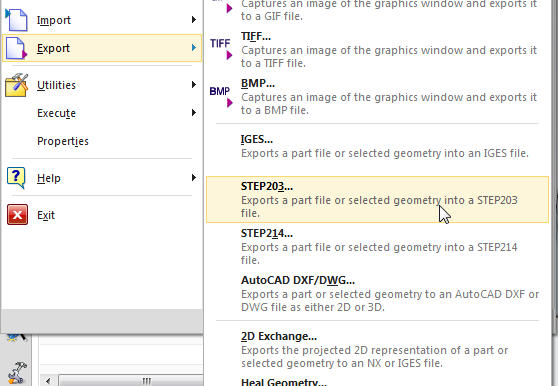Screen dimensions: 558x386
Task: Select the Properties menu item
Action: [x=102, y=141]
